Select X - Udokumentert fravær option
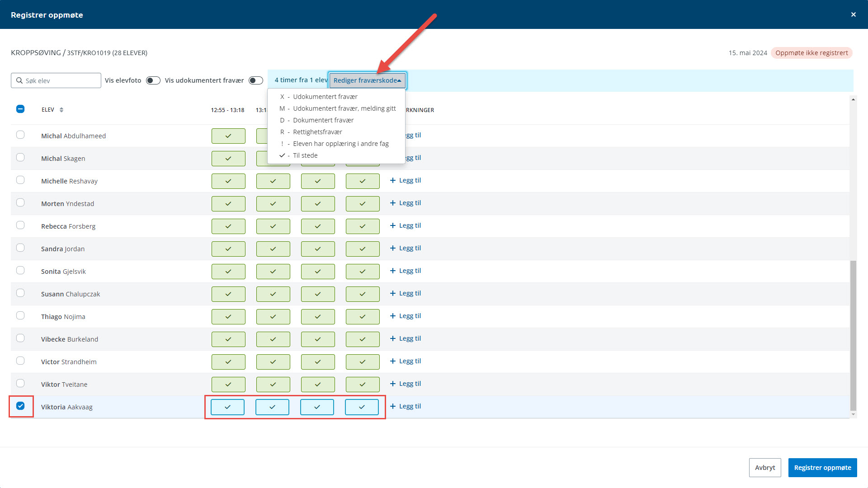868x488 pixels. click(336, 97)
